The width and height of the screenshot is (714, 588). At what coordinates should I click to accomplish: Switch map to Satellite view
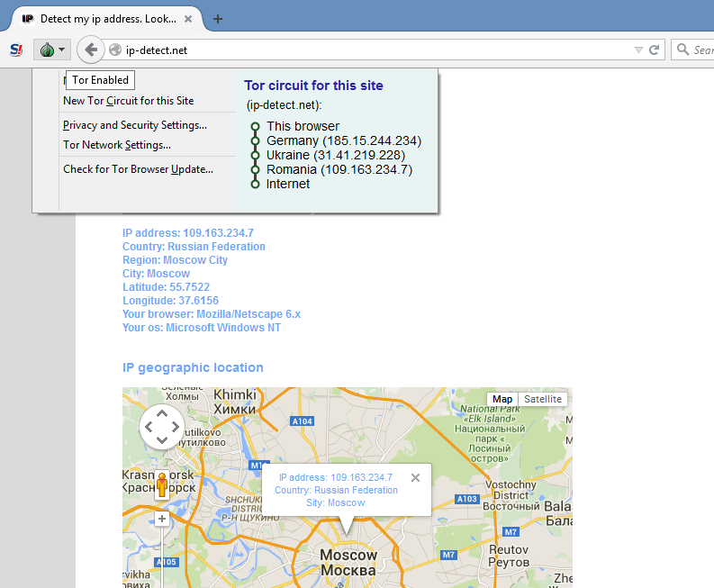pos(543,399)
